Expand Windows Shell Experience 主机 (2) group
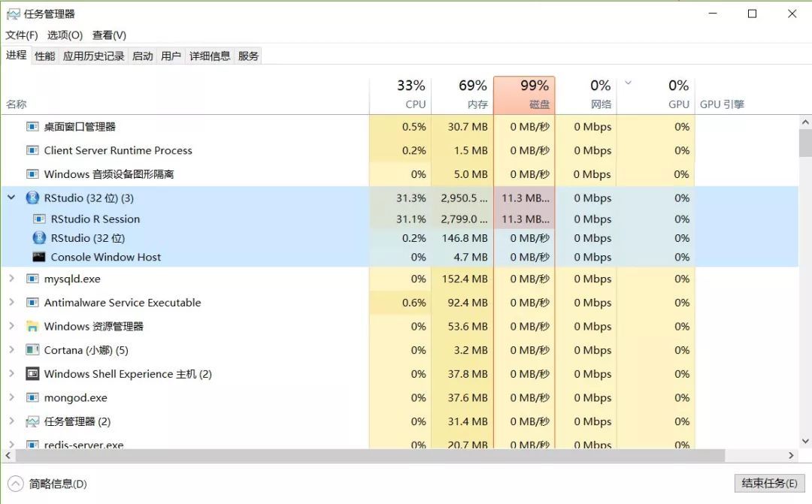This screenshot has width=812, height=504. pos(11,373)
